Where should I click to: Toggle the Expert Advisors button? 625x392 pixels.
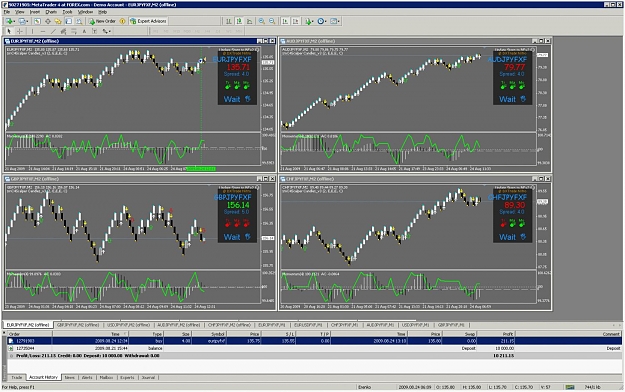(x=149, y=21)
